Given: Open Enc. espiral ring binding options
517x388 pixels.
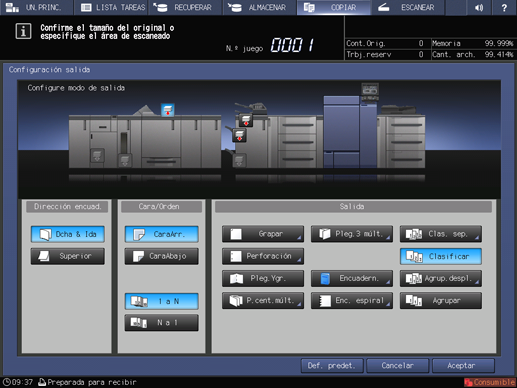Looking at the screenshot, I should tap(352, 300).
